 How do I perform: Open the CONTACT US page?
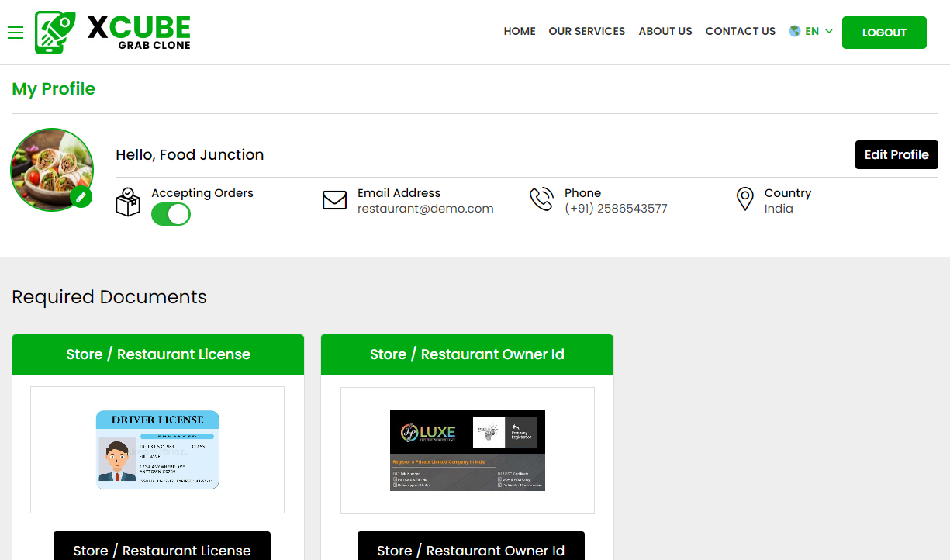tap(740, 32)
